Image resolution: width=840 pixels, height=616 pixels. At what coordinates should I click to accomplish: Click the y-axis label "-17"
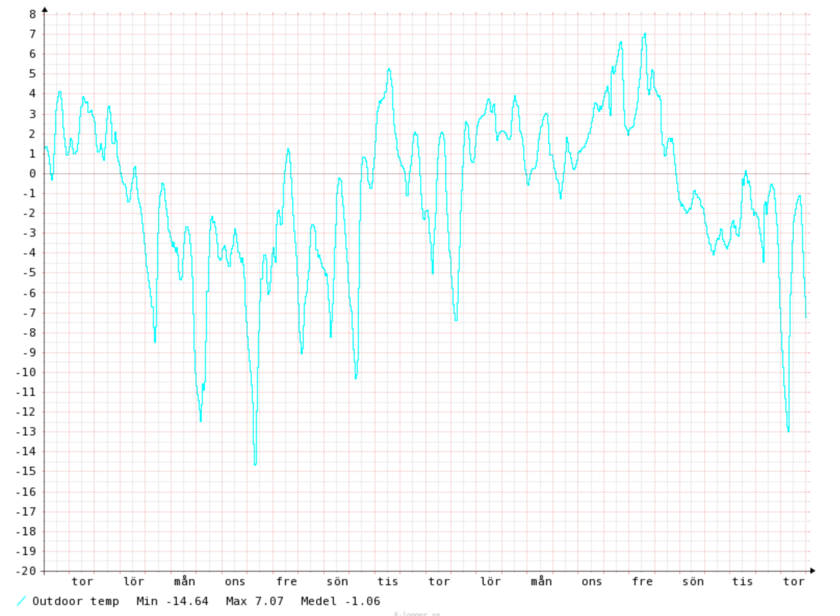tap(26, 511)
